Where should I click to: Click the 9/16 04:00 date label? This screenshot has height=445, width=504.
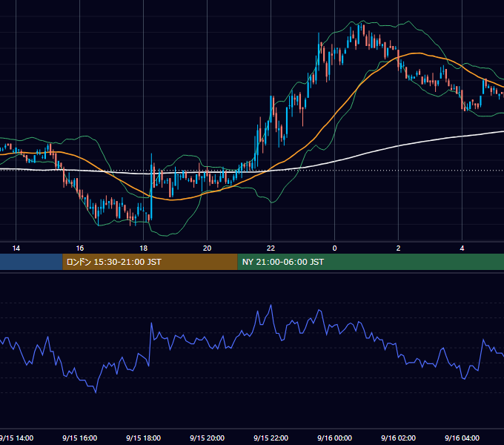tap(462, 438)
